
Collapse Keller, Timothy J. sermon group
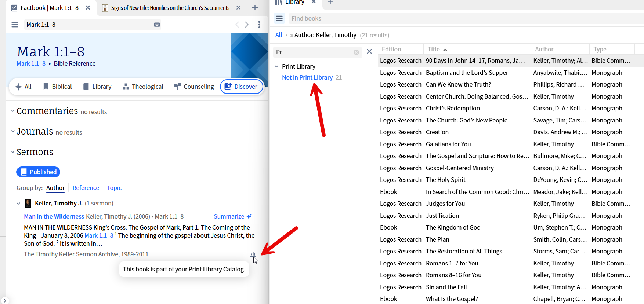18,204
